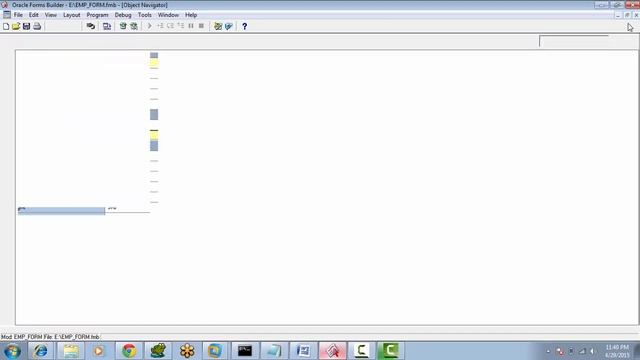Click the Step Into debug icon
The height and width of the screenshot is (360, 640).
[160, 26]
